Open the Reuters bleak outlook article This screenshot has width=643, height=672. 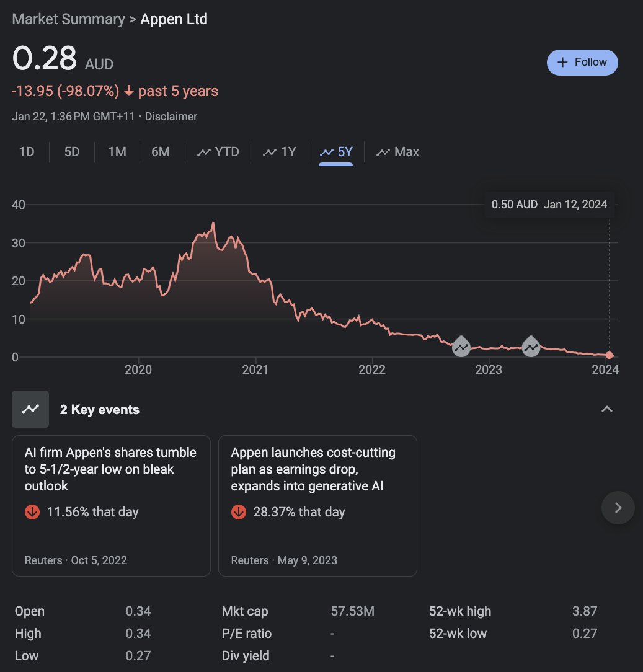pyautogui.click(x=110, y=469)
